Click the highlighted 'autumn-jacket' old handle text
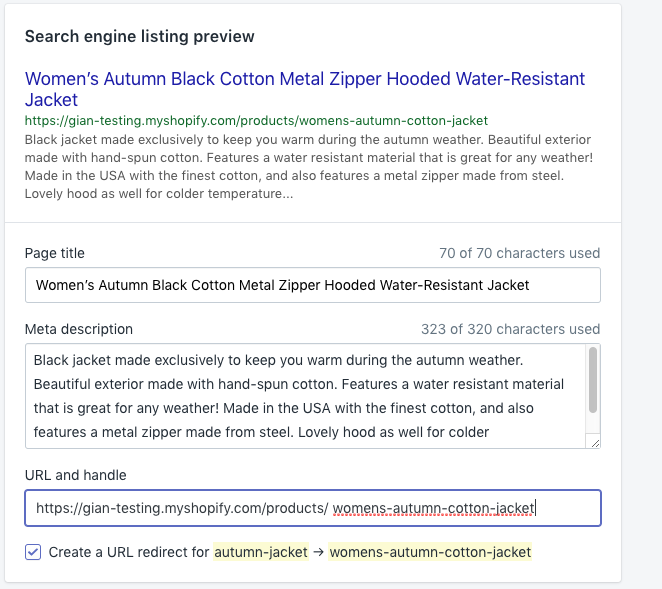662x589 pixels. click(x=261, y=552)
